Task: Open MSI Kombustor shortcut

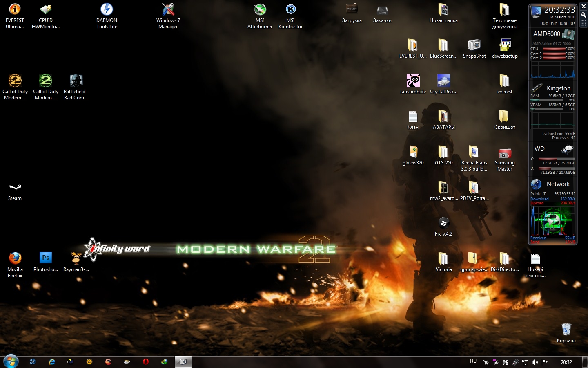Action: tap(290, 10)
